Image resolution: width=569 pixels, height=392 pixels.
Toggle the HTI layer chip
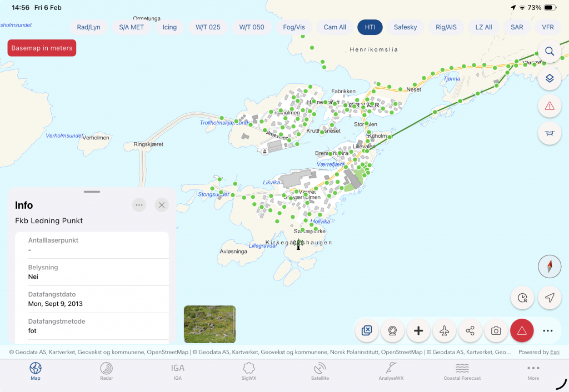[370, 27]
